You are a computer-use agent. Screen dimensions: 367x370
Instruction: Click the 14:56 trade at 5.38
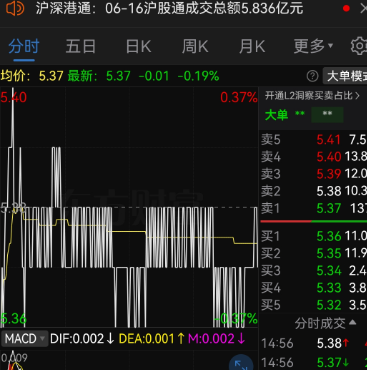[x=313, y=343]
